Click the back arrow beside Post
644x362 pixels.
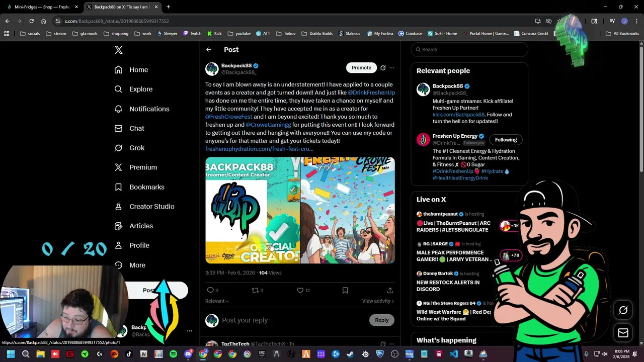209,50
